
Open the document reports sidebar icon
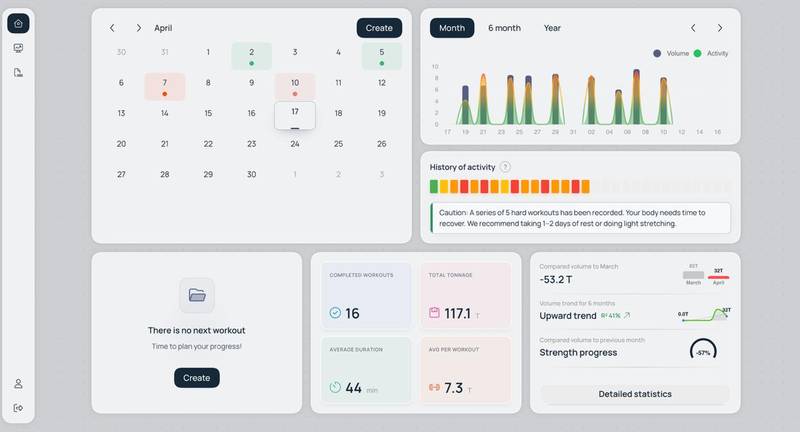[x=18, y=72]
